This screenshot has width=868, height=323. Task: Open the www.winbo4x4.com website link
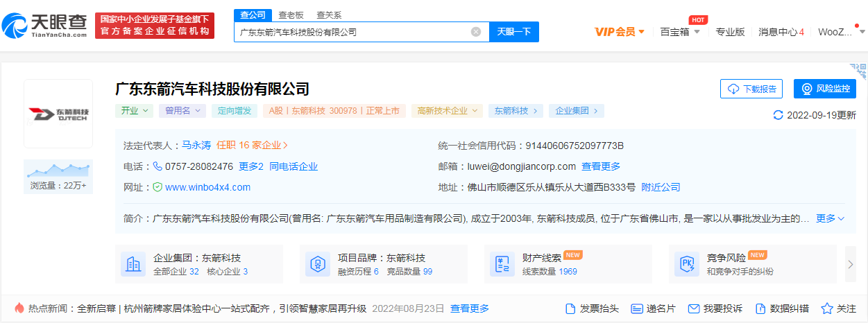pyautogui.click(x=207, y=187)
